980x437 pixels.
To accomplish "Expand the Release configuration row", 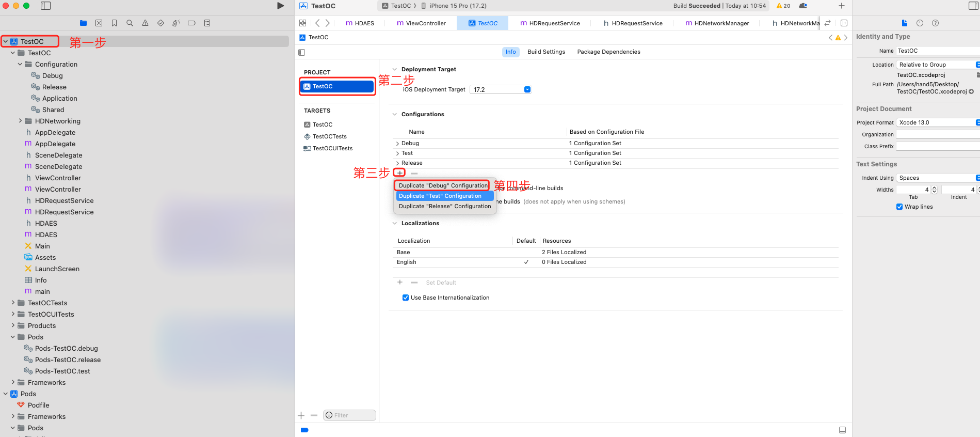I will [x=397, y=163].
